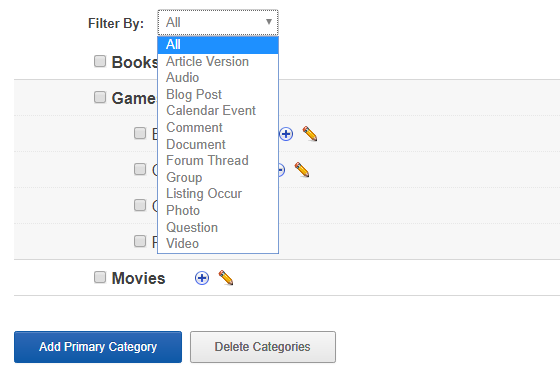Choose 'Video' filter option

tap(218, 244)
